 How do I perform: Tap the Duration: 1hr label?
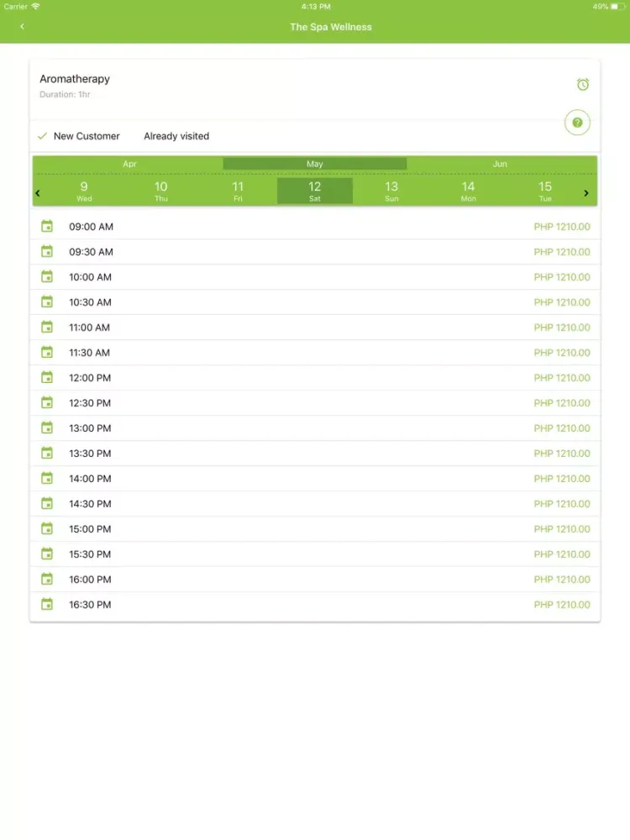tap(65, 94)
